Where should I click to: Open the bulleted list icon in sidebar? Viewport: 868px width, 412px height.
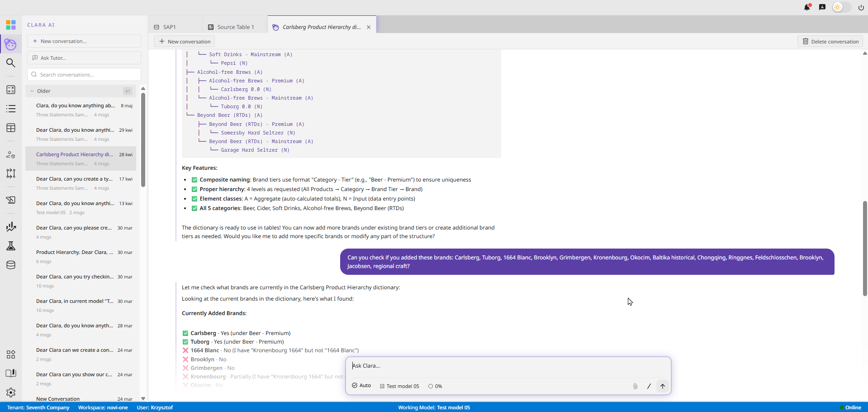pyautogui.click(x=11, y=109)
